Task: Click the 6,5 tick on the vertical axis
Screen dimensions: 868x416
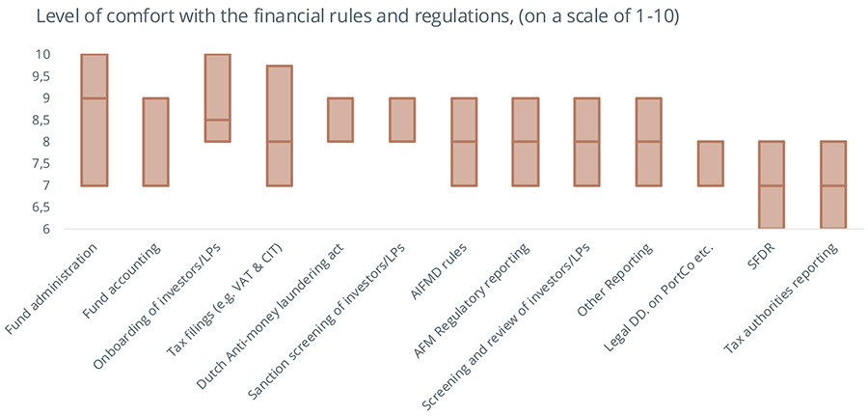Action: coord(41,208)
